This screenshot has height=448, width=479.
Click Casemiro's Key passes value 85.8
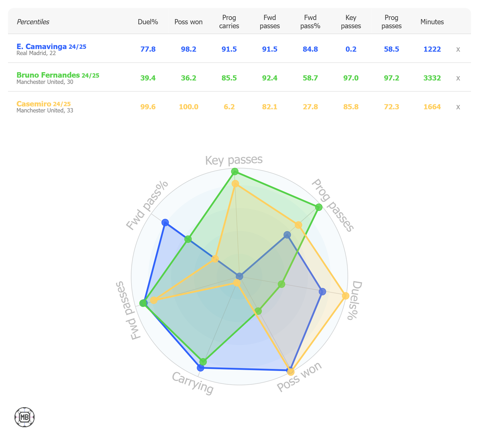click(351, 107)
